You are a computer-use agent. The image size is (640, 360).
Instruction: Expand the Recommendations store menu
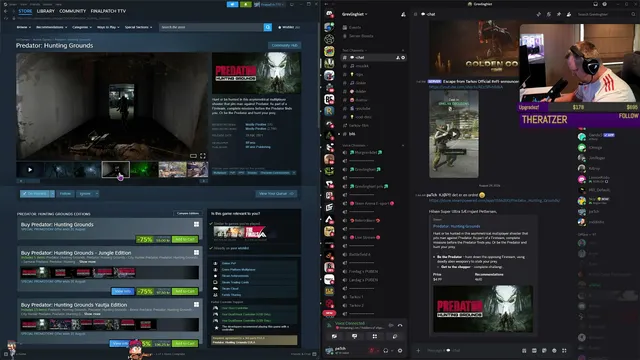tap(51, 27)
